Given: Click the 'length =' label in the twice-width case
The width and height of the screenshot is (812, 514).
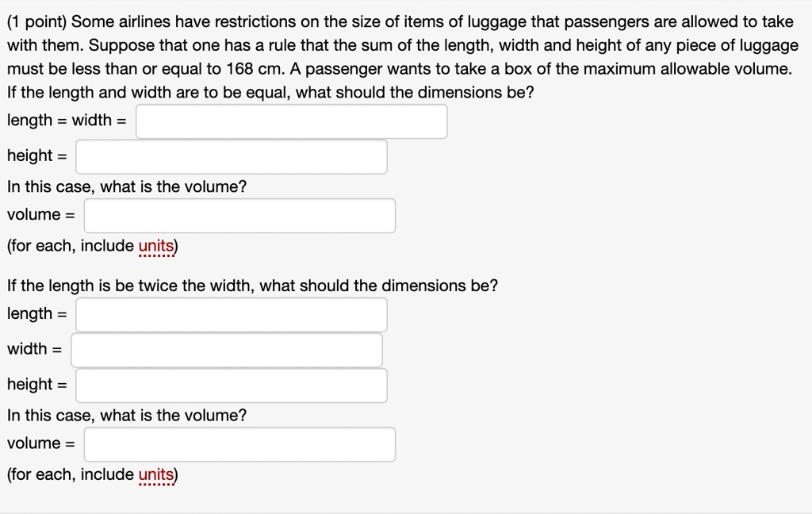Looking at the screenshot, I should (x=37, y=313).
